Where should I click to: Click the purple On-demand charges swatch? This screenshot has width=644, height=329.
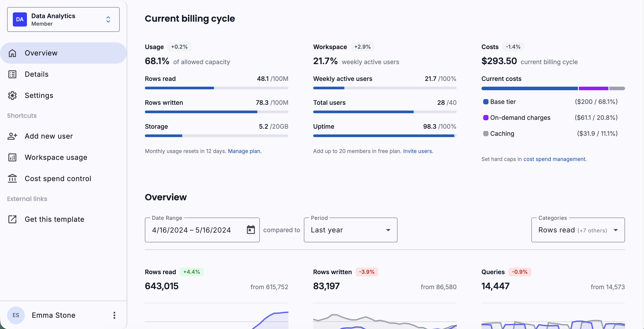tap(485, 118)
